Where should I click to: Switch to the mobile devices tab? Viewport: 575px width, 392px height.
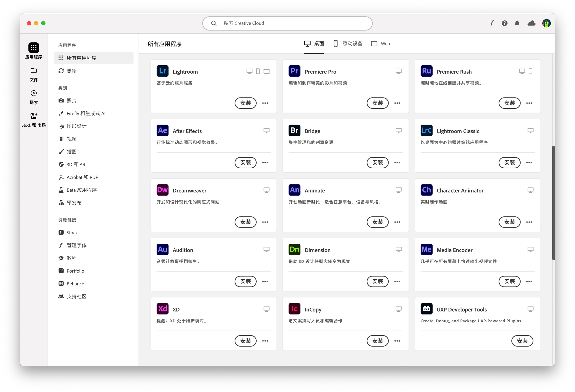(348, 44)
